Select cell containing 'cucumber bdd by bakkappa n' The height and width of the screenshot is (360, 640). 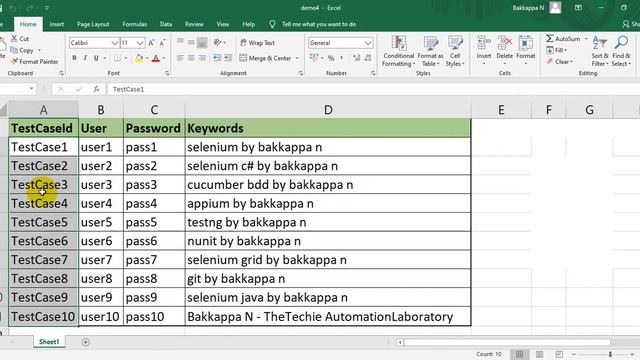point(328,185)
